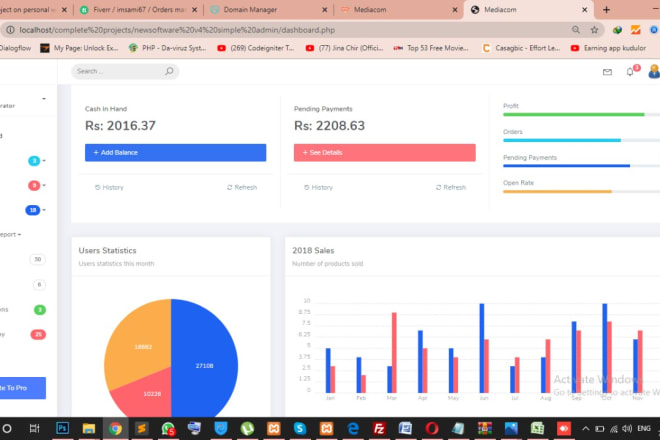Open Sublime Text from the taskbar
The height and width of the screenshot is (440, 660).
141,429
